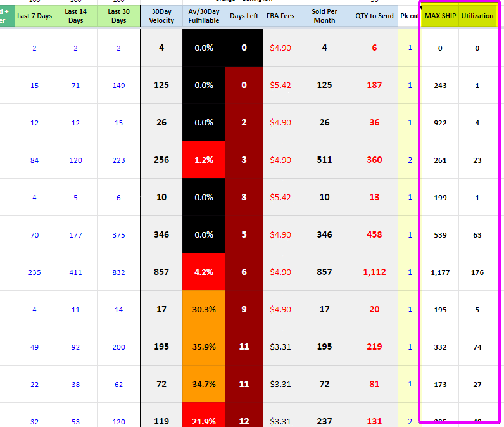Select the Utilization column header

477,15
